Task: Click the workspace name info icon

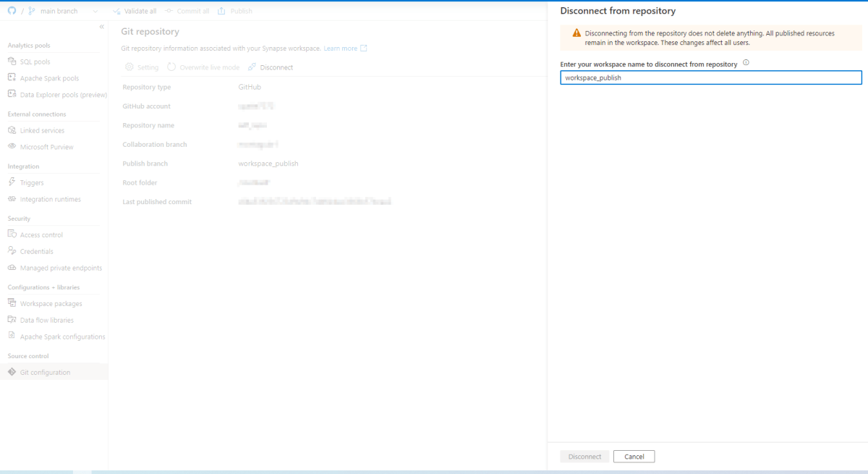Action: click(x=746, y=63)
